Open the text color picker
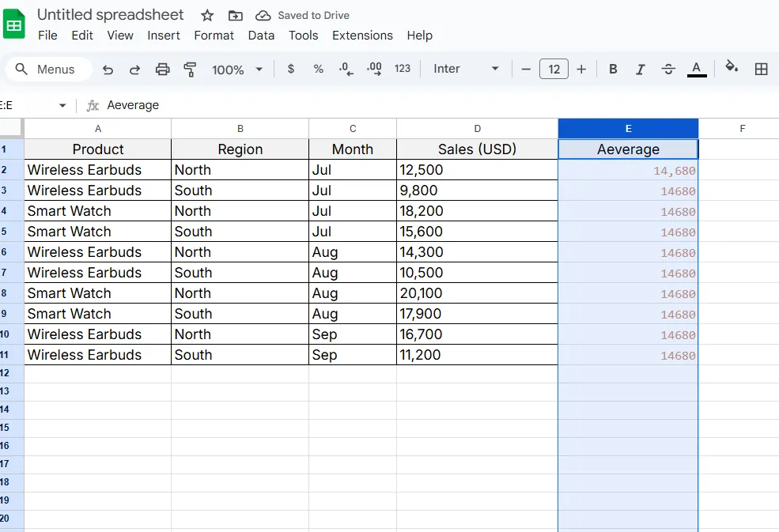This screenshot has width=779, height=532. point(697,69)
